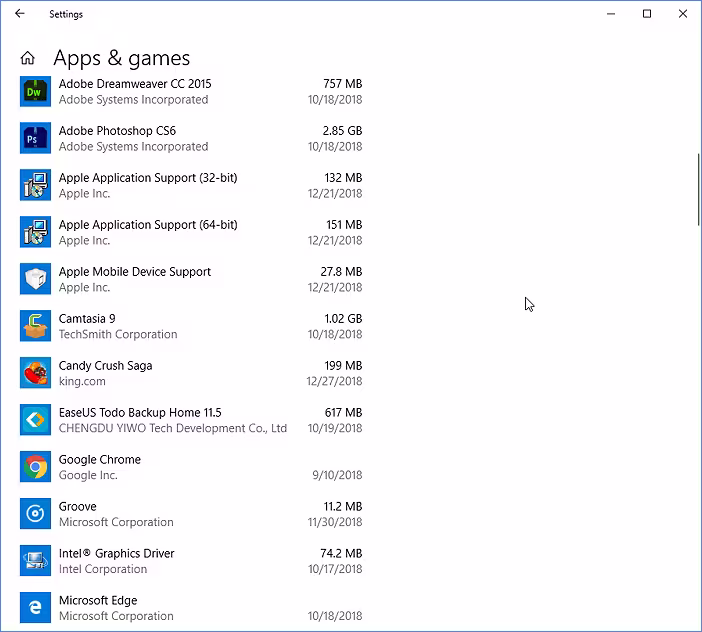This screenshot has width=702, height=632.
Task: Click the Microsoft Edge icon
Action: pyautogui.click(x=35, y=608)
